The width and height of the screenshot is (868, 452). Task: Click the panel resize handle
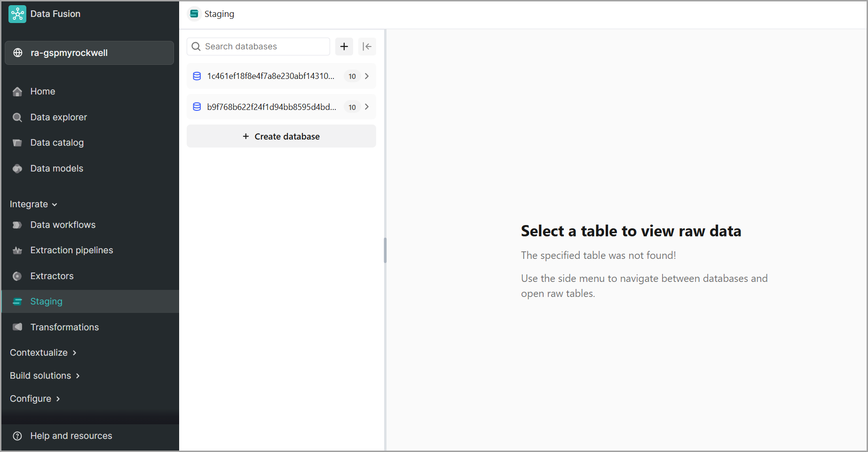click(385, 250)
